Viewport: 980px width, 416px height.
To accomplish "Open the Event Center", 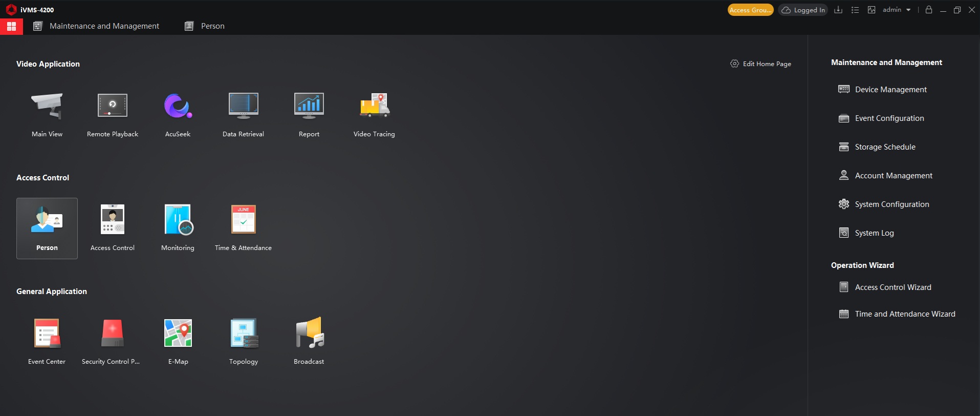I will coord(47,342).
